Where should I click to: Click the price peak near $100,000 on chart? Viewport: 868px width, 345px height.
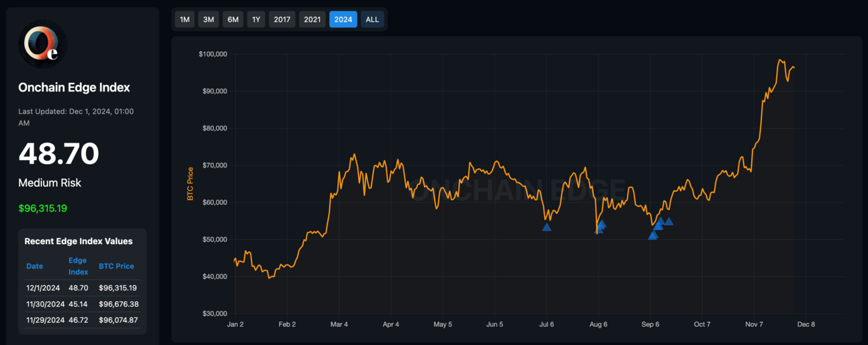(779, 61)
